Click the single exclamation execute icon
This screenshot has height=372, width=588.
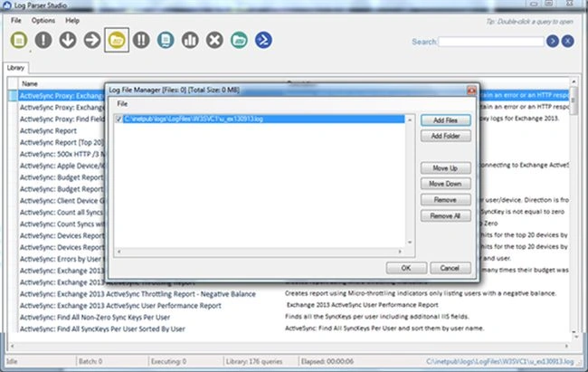pos(43,40)
